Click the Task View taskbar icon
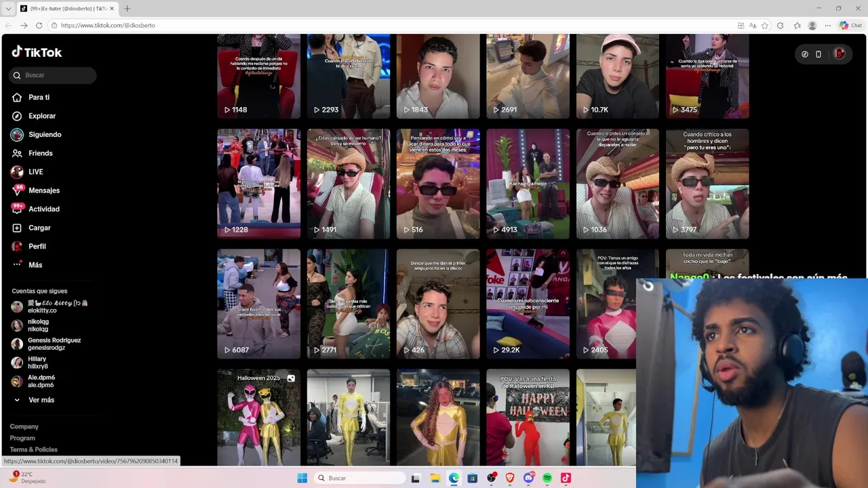 (x=416, y=478)
